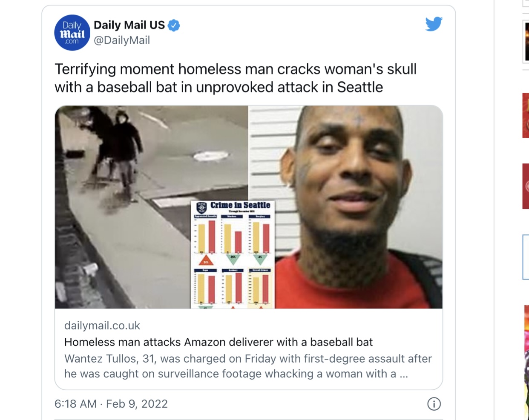Open the Amazon deliverer article headline
The height and width of the screenshot is (420, 529).
[x=218, y=342]
